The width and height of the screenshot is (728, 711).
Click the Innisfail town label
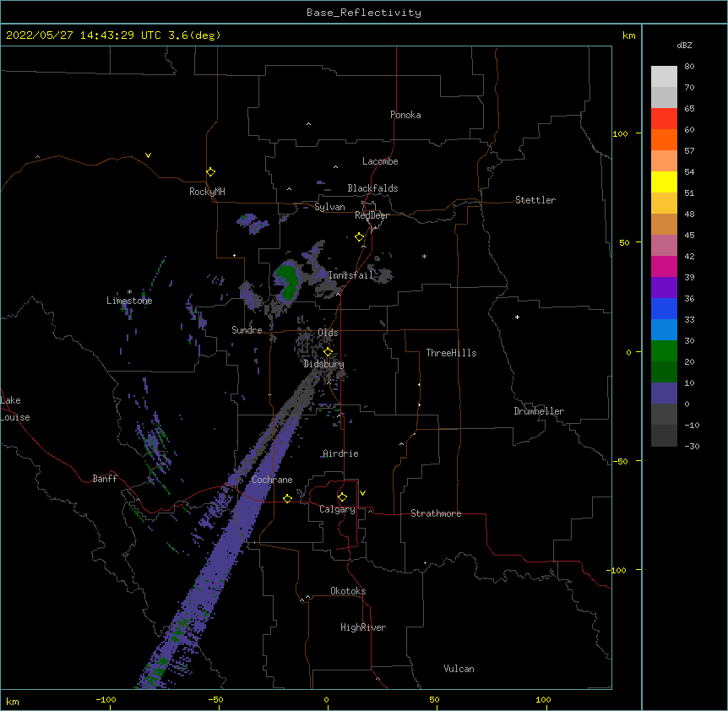351,275
